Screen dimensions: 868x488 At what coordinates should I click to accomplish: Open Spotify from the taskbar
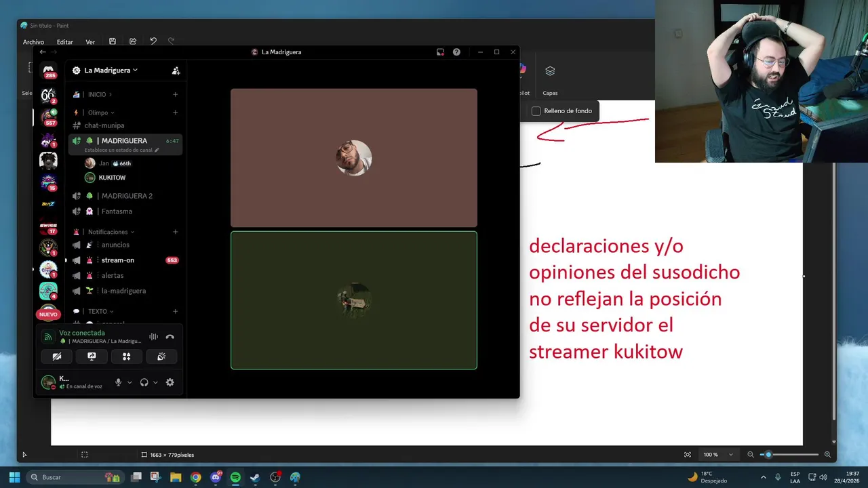[235, 477]
